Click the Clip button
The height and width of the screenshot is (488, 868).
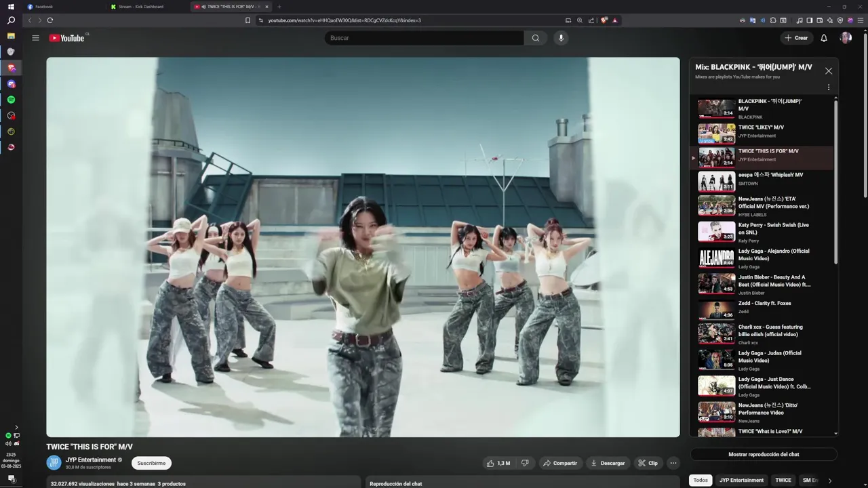(648, 463)
